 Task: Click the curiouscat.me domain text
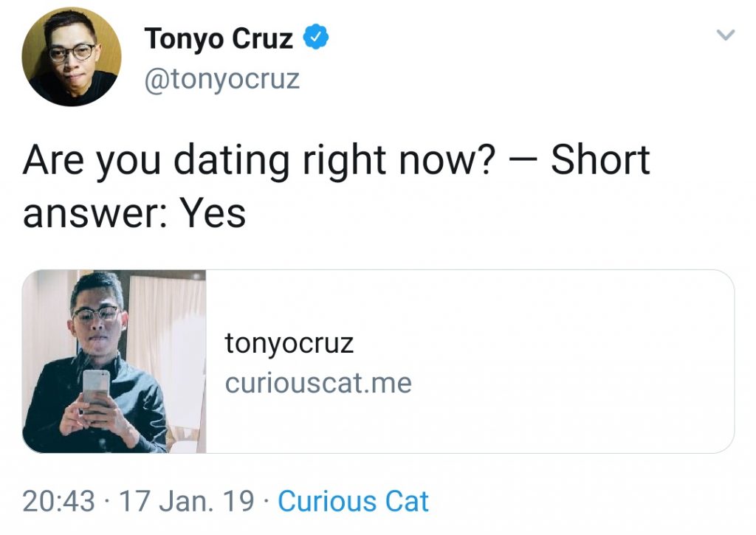(318, 383)
